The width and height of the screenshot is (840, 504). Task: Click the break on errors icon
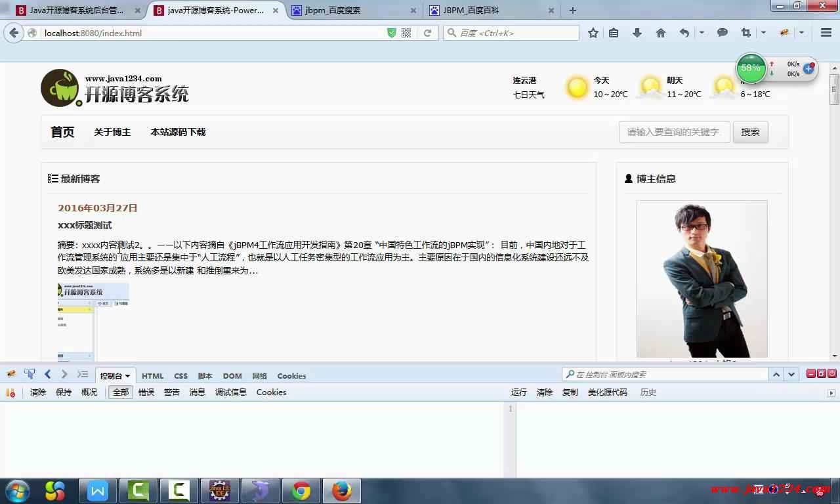coord(10,392)
